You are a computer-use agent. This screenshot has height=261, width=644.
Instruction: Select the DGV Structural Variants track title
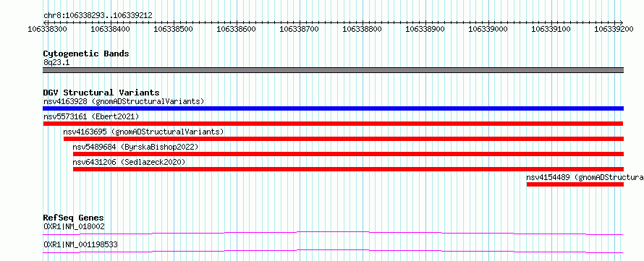coord(101,93)
